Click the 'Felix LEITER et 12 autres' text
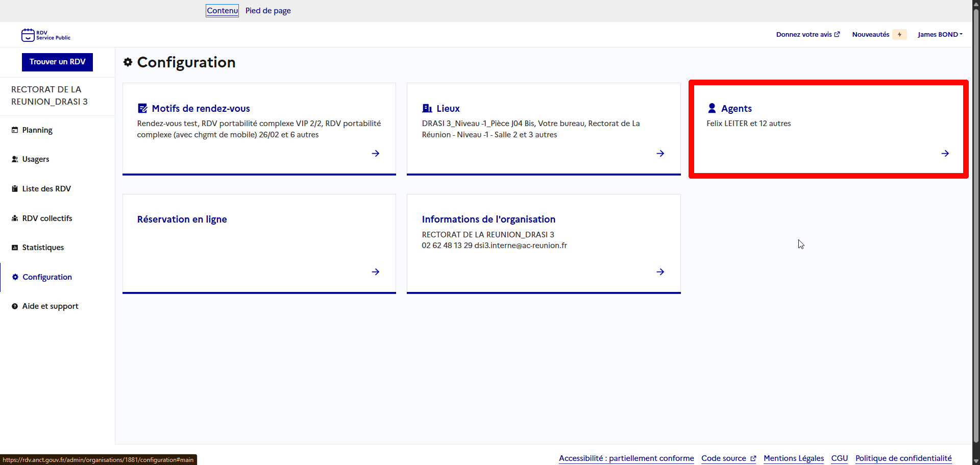 (748, 124)
